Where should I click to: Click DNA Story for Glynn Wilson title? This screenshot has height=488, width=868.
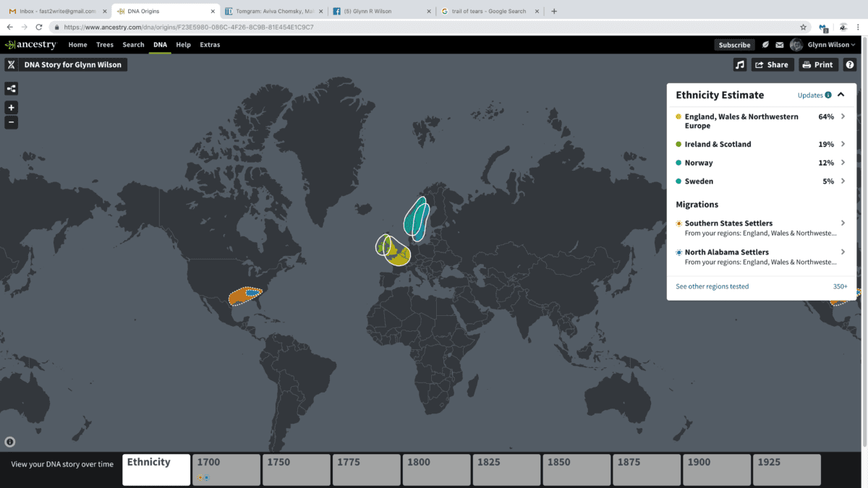[x=73, y=64]
